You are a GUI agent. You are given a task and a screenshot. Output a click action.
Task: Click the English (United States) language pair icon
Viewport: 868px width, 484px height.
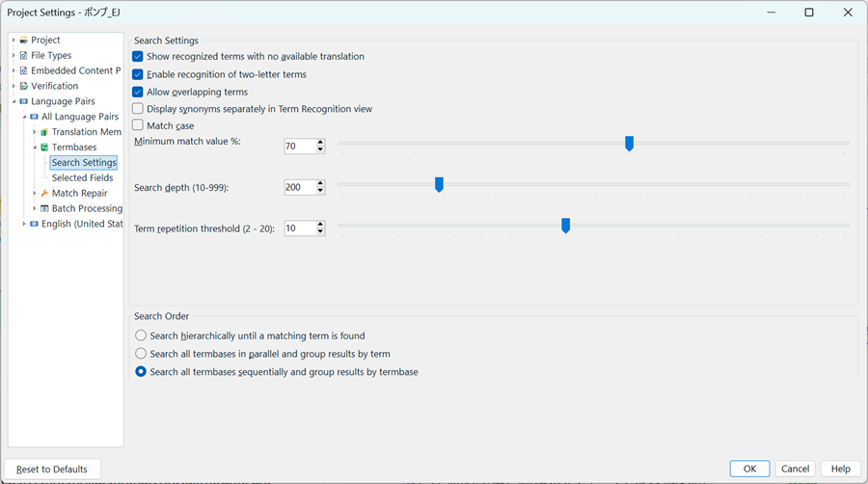pos(34,224)
